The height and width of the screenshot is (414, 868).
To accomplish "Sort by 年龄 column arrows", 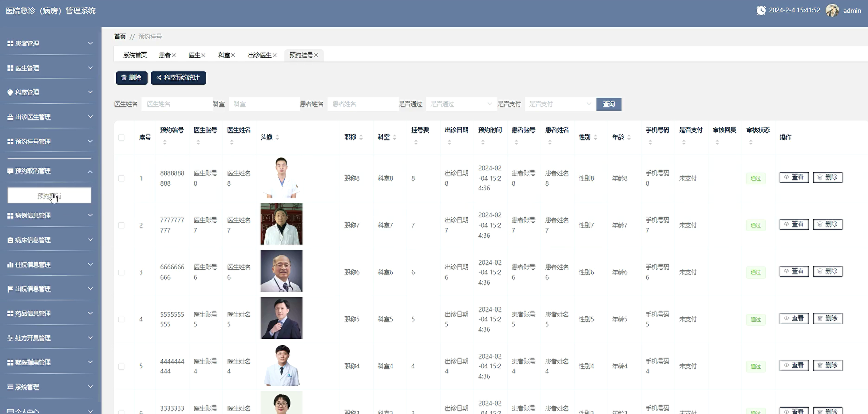I will pos(629,137).
